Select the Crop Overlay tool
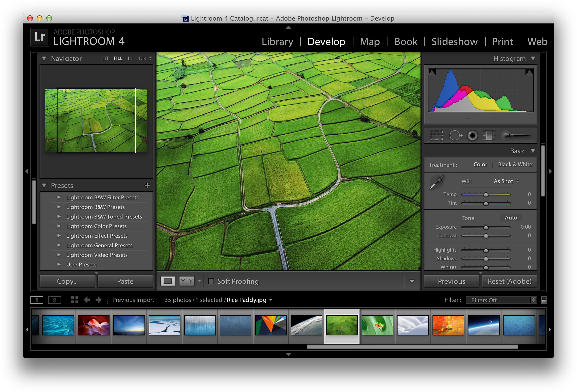This screenshot has height=392, width=577. click(x=436, y=136)
